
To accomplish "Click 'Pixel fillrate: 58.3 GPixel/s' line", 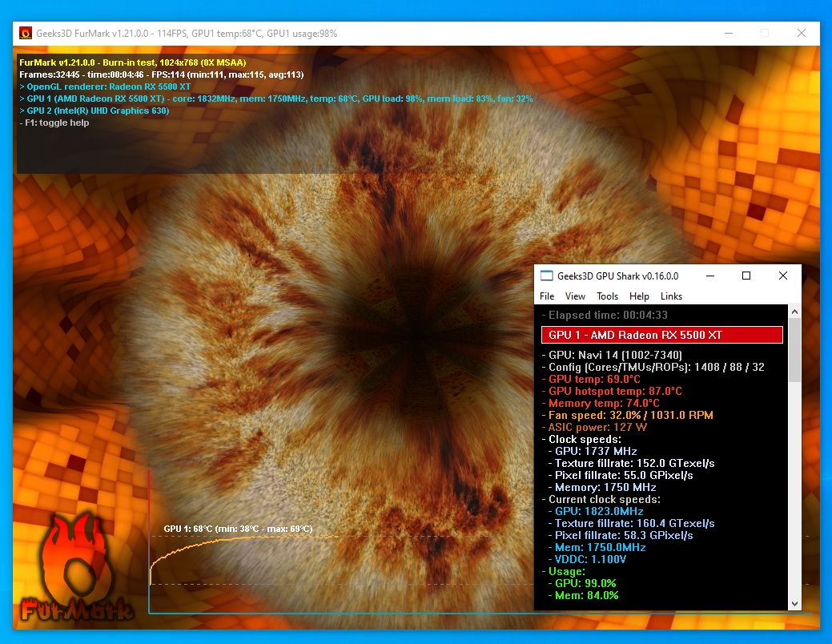I will click(x=621, y=535).
